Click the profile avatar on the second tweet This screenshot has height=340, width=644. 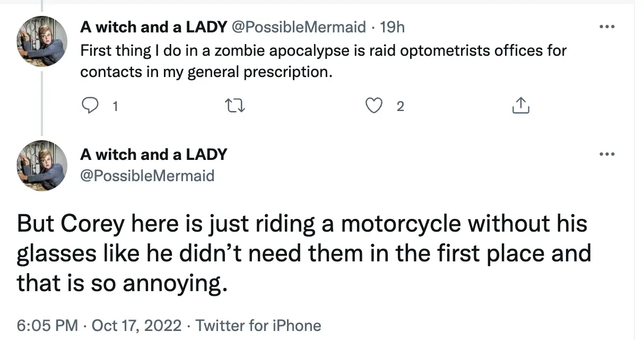41,166
